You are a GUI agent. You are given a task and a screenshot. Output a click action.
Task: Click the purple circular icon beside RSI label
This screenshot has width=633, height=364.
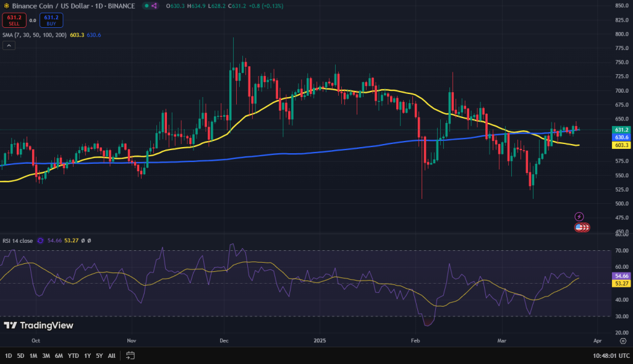click(x=40, y=240)
